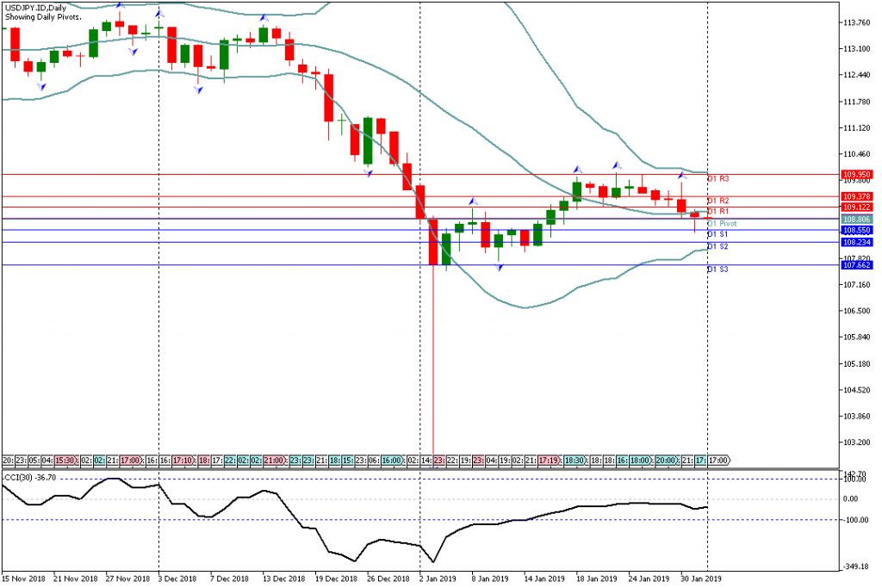Click the up fractal arrow near 13 Dec 2018
The image size is (882, 588).
coord(263,18)
